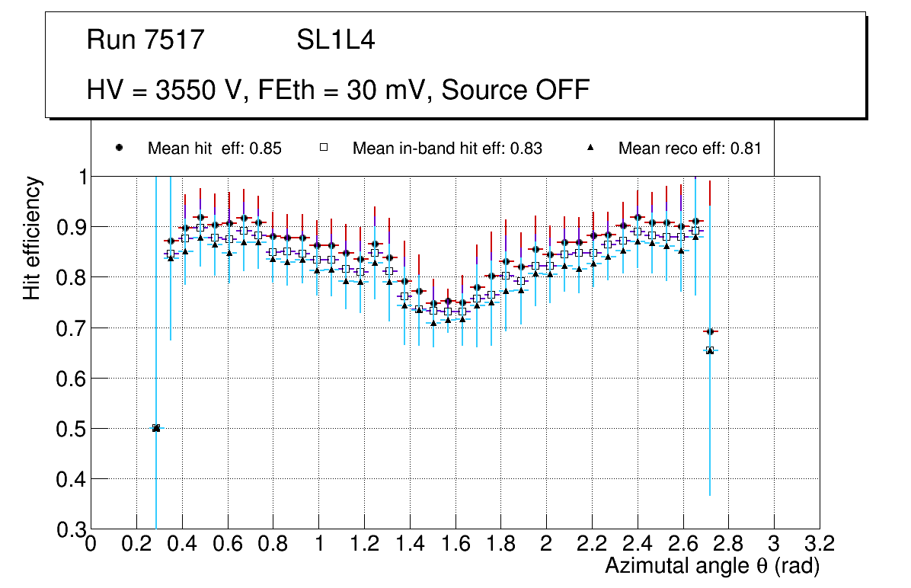This screenshot has height=588, width=911.
Task: Click the 'Mean in-band hit eff: 0.83' legend label
Action: pos(447,149)
